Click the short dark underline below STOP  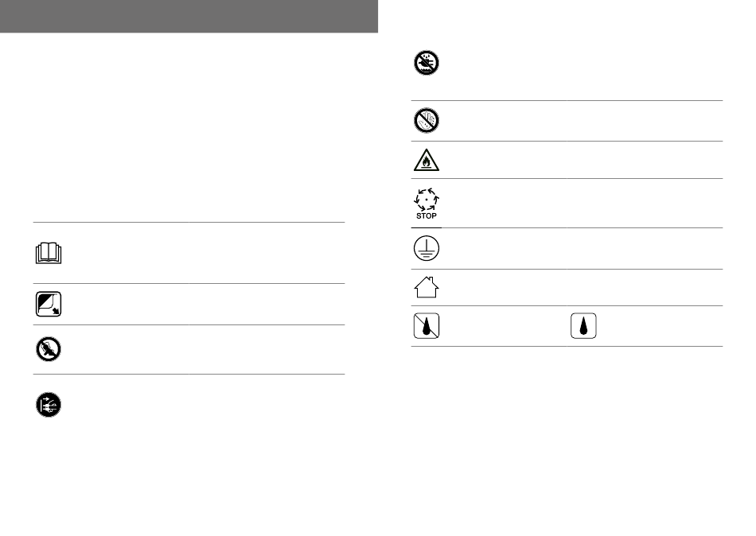tap(427, 227)
